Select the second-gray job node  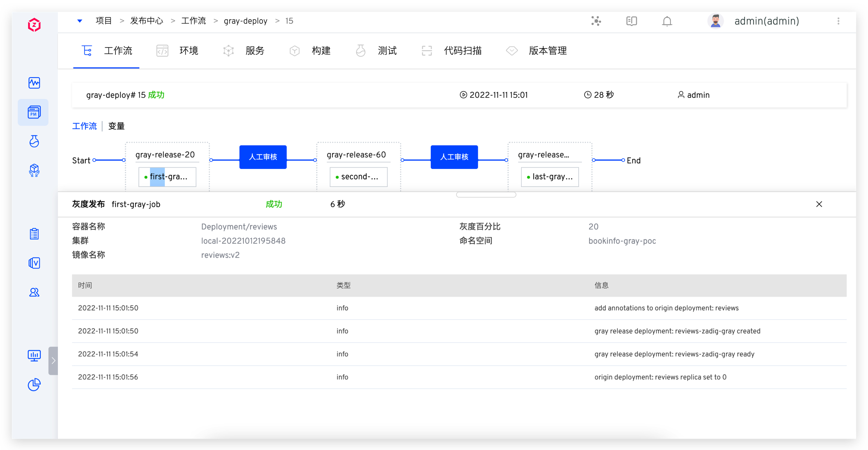click(x=358, y=177)
